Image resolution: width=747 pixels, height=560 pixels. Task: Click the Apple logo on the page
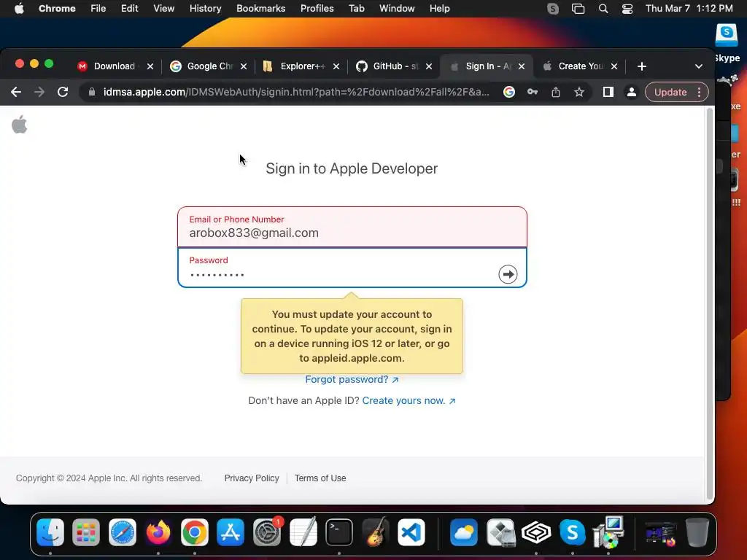point(20,125)
